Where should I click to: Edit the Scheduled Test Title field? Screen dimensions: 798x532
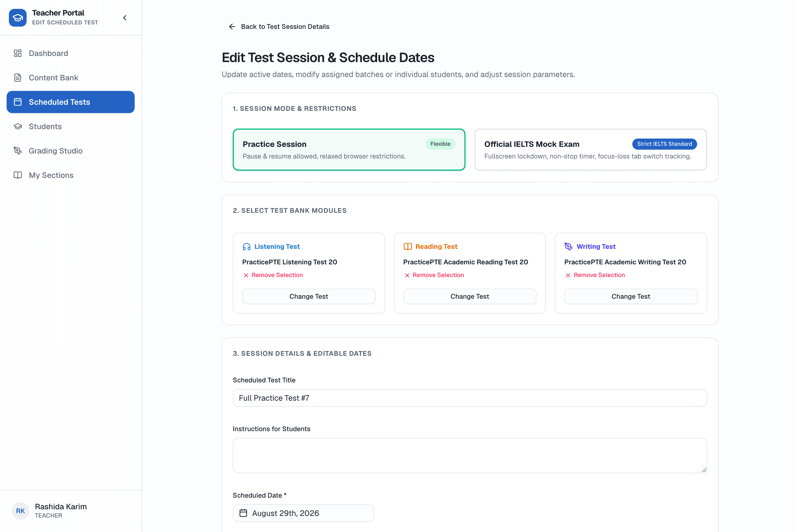[470, 398]
